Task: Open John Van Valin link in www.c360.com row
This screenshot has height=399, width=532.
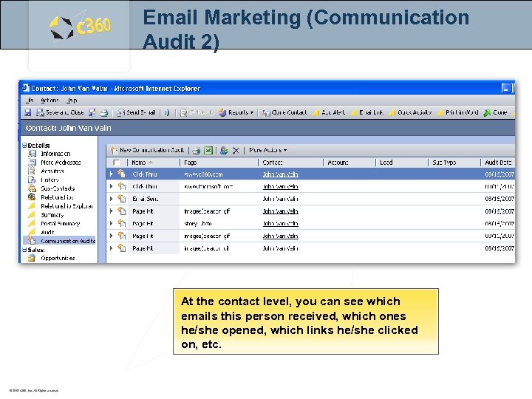Action: click(x=280, y=174)
